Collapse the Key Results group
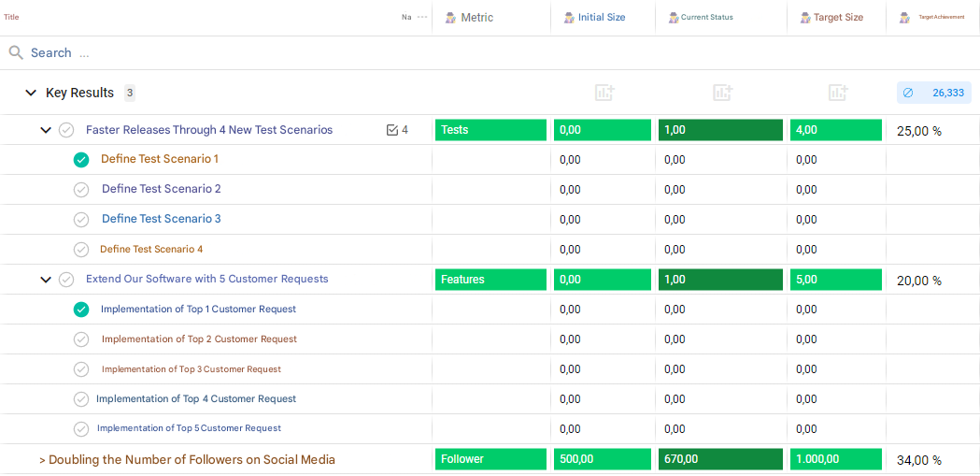 click(x=31, y=94)
